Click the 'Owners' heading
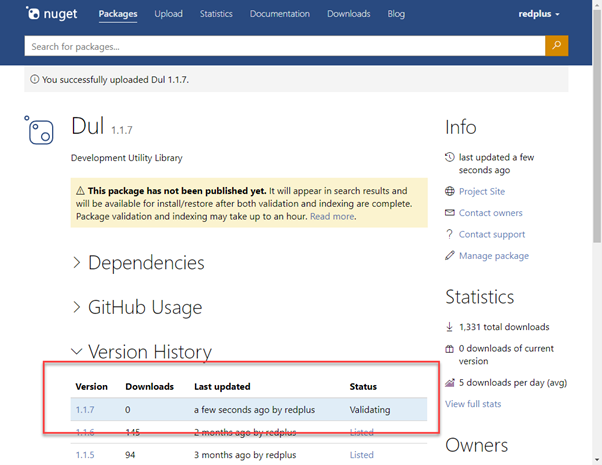Image resolution: width=602 pixels, height=465 pixels. (x=476, y=445)
